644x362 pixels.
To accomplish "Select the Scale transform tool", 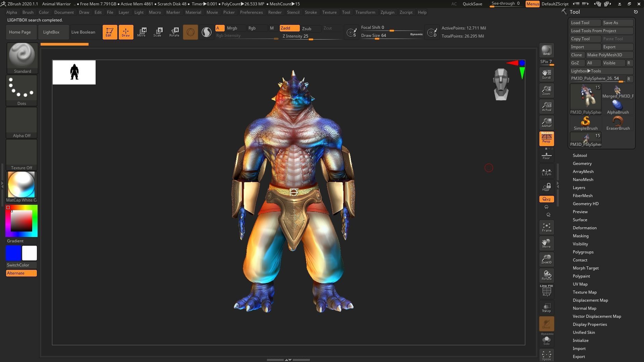I will 157,32.
